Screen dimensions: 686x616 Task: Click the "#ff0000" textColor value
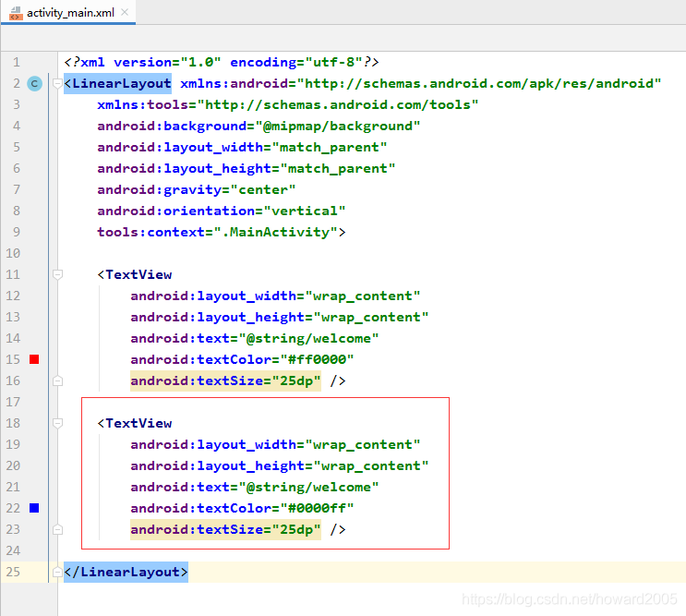pos(317,359)
